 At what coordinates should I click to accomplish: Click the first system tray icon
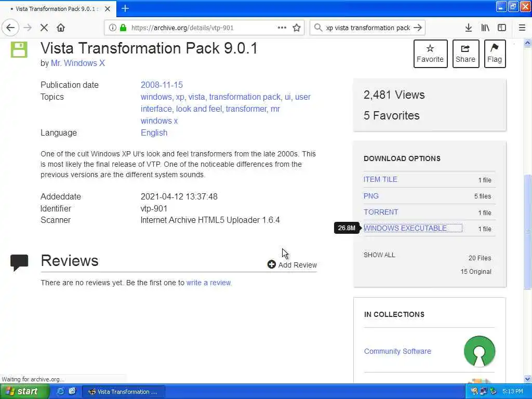tap(474, 391)
